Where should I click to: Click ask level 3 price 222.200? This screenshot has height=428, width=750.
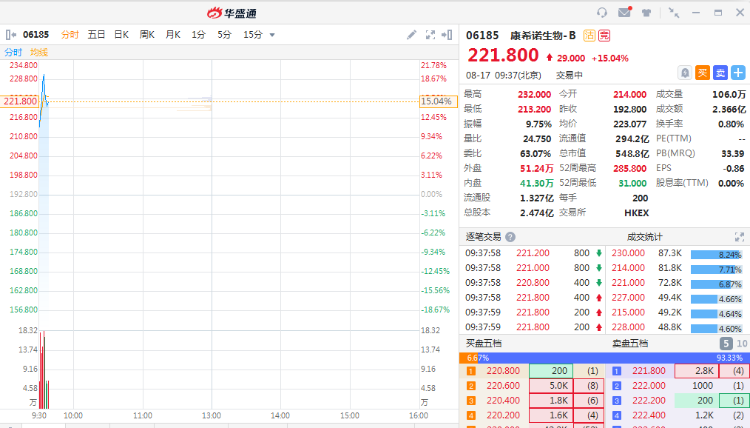click(649, 400)
